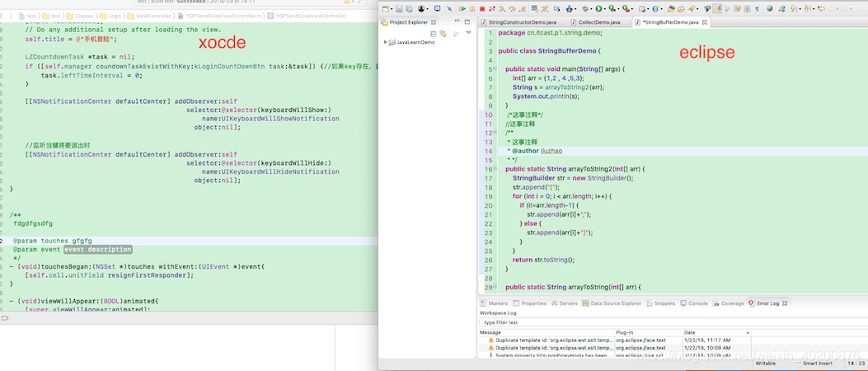868x371 pixels.
Task: Click the Resume debug icon
Action: coord(462,9)
